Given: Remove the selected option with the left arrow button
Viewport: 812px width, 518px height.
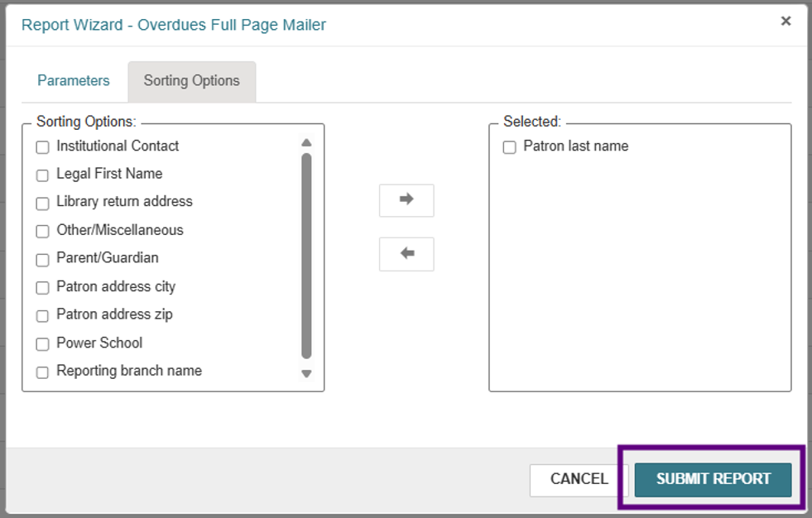Looking at the screenshot, I should click(406, 254).
